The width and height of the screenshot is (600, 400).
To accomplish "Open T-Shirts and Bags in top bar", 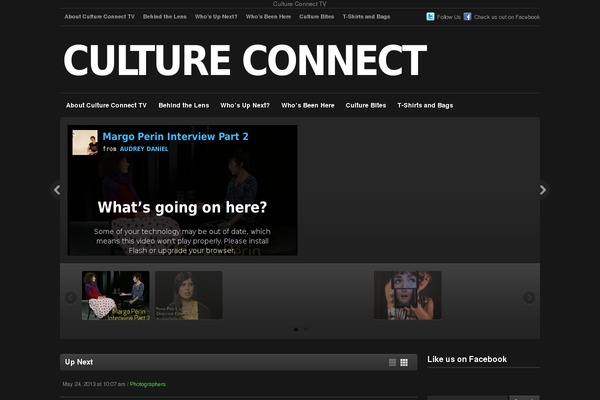I will click(366, 17).
